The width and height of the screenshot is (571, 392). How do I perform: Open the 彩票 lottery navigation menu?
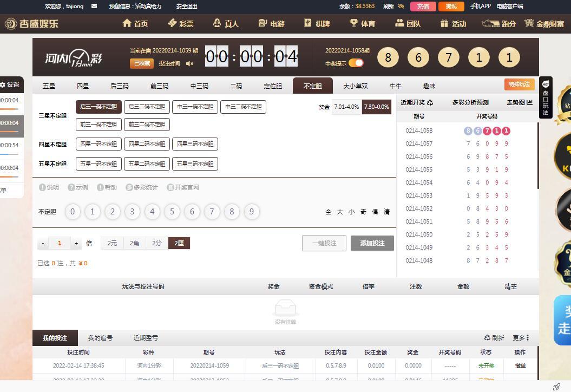pos(181,23)
